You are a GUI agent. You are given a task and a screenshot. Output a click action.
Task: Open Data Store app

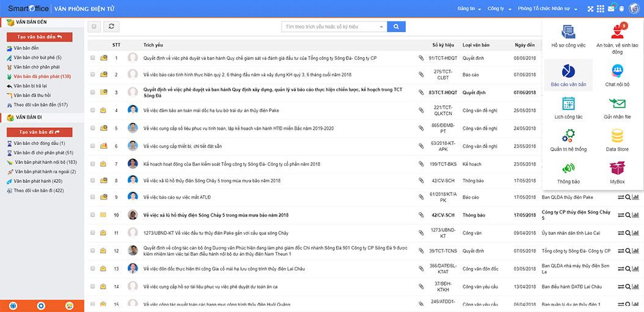[x=617, y=139]
